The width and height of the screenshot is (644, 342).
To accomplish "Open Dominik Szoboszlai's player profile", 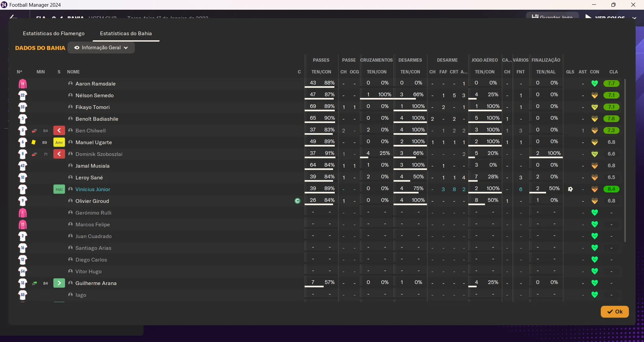I will pos(99,154).
